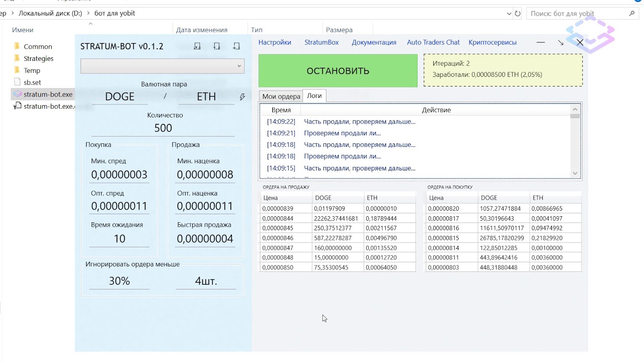Select the log row at [14:09:22]

pyautogui.click(x=416, y=122)
